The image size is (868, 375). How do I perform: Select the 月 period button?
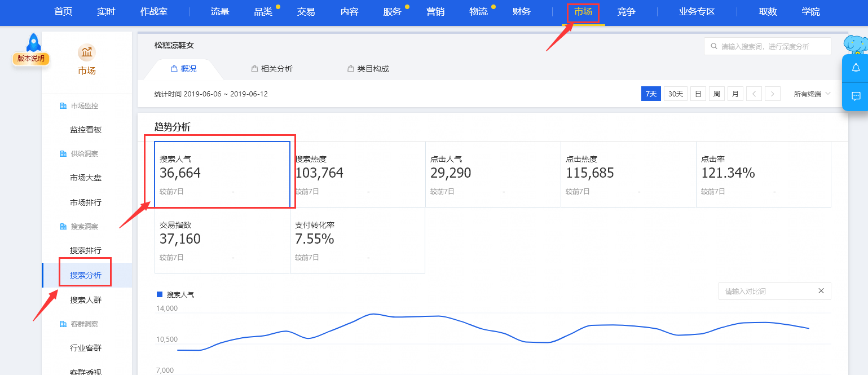(x=735, y=94)
